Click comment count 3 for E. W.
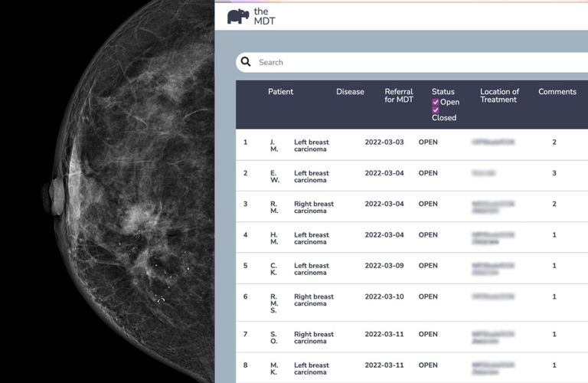The width and height of the screenshot is (588, 383). pos(554,173)
